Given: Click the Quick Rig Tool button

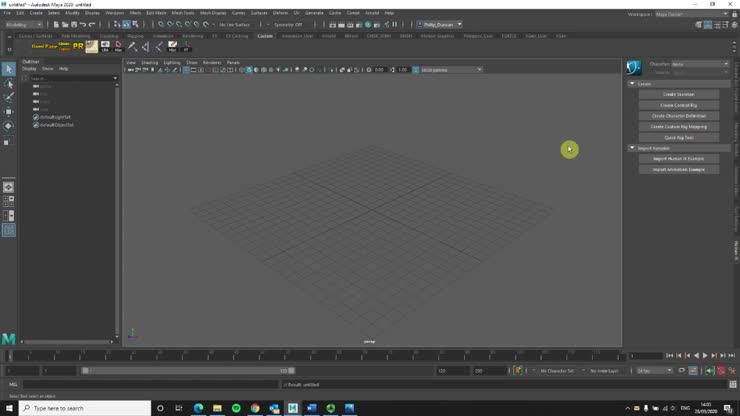Looking at the screenshot, I should pyautogui.click(x=679, y=138).
